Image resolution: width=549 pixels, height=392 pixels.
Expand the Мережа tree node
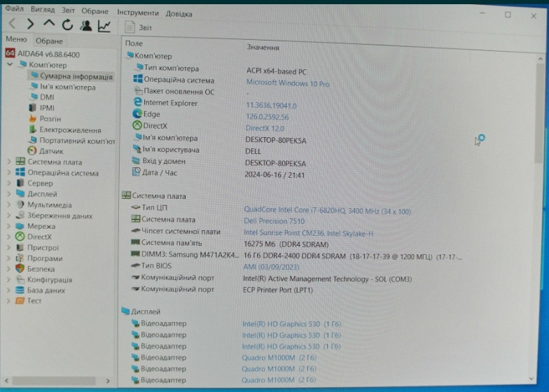[x=8, y=226]
